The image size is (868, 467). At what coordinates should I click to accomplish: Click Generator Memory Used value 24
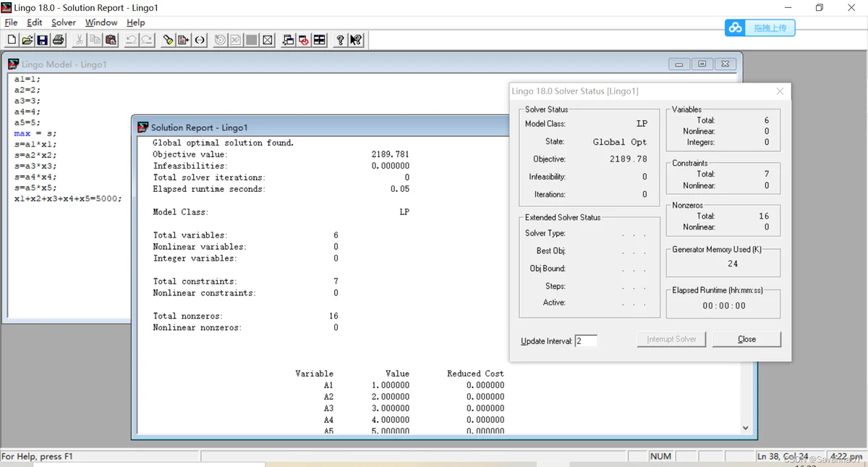pyautogui.click(x=733, y=264)
